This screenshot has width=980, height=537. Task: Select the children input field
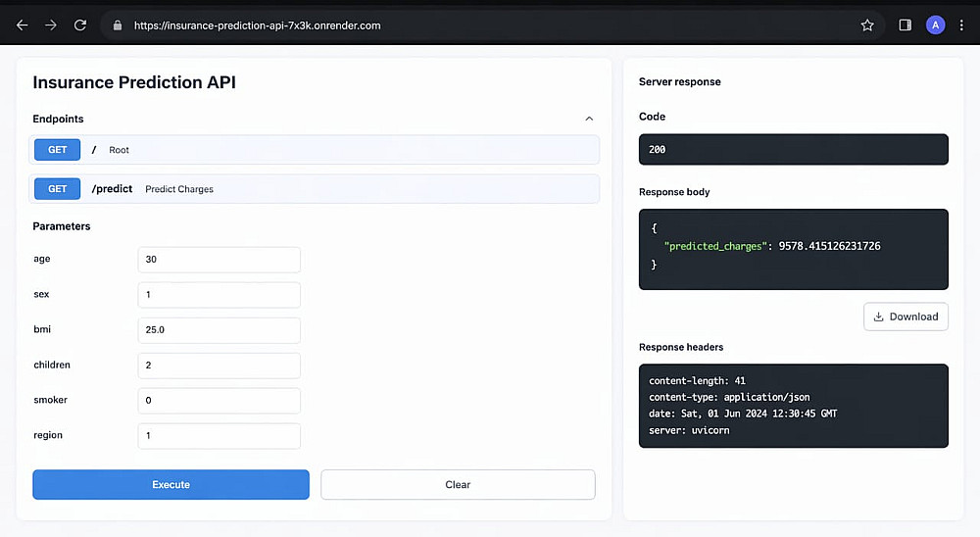tap(219, 366)
